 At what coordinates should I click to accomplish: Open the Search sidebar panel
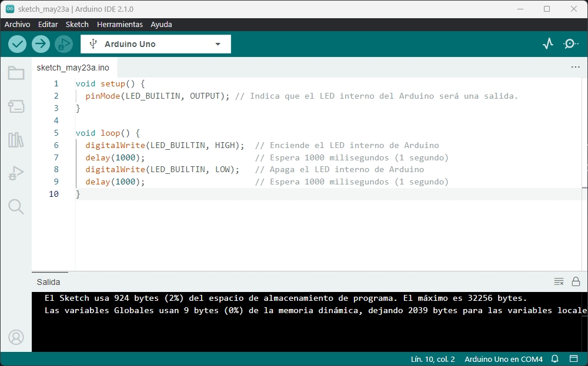coord(16,207)
